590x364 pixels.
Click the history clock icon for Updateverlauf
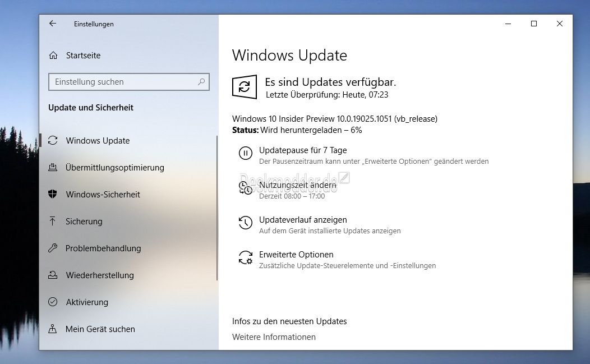(245, 223)
